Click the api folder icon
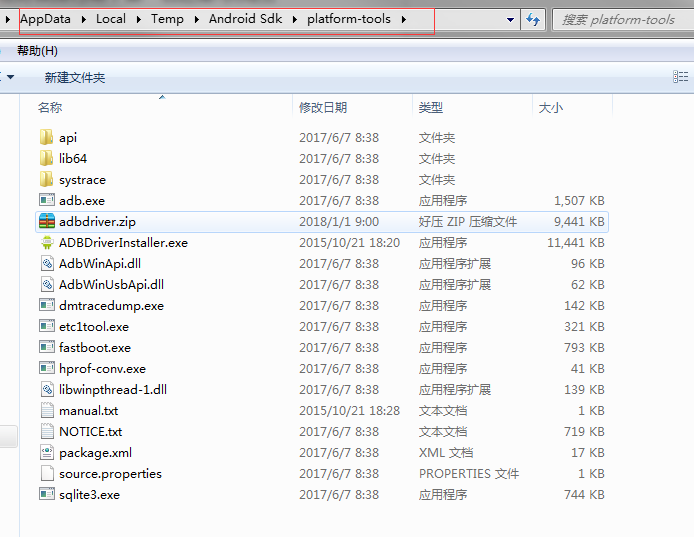Viewport: 694px width, 537px height. (47, 138)
